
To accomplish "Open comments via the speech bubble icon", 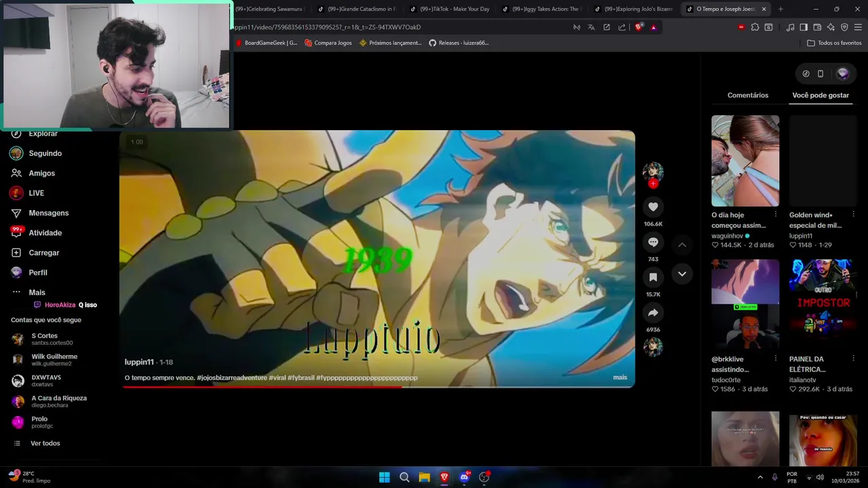I will (653, 242).
